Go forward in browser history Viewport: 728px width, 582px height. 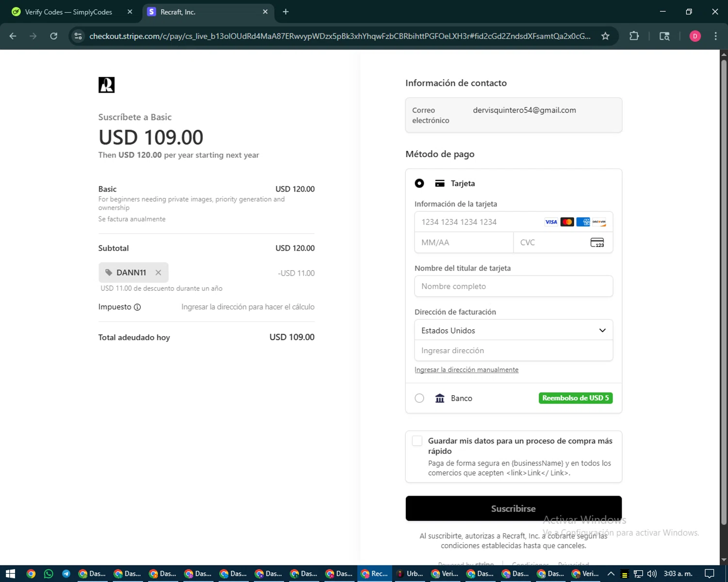coord(33,36)
